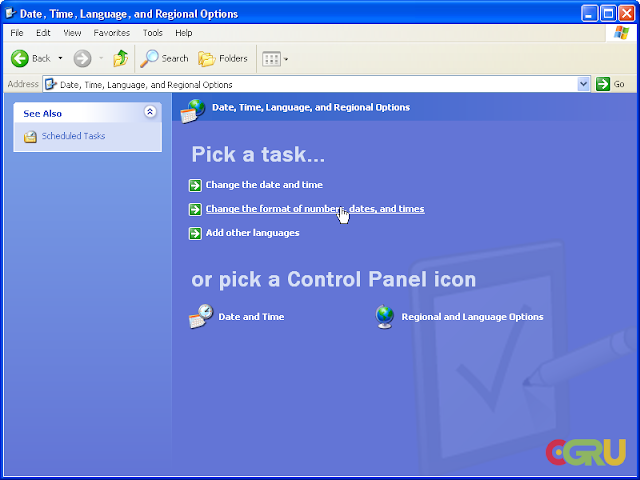Click inside the Address bar field

pos(316,84)
